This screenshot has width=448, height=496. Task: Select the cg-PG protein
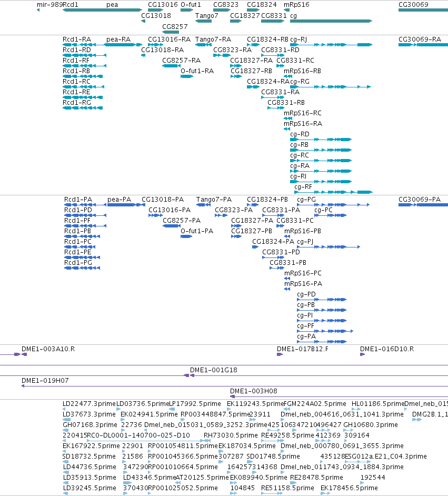(306, 200)
